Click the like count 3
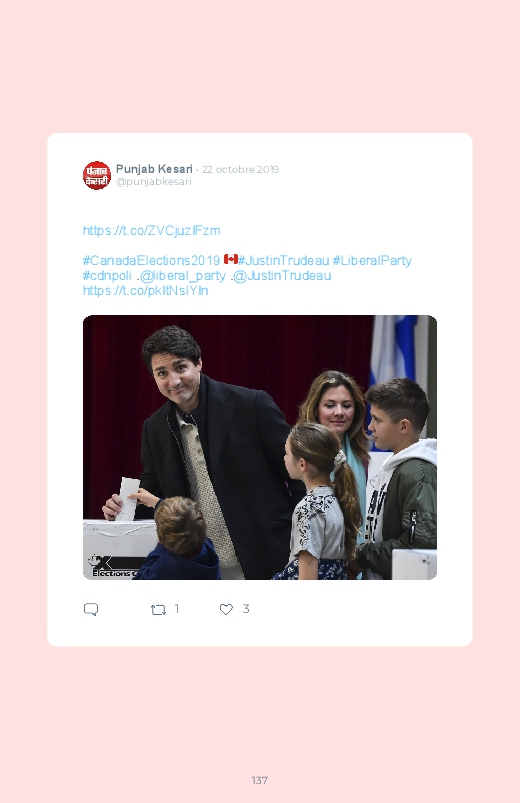Image resolution: width=520 pixels, height=803 pixels. 246,609
